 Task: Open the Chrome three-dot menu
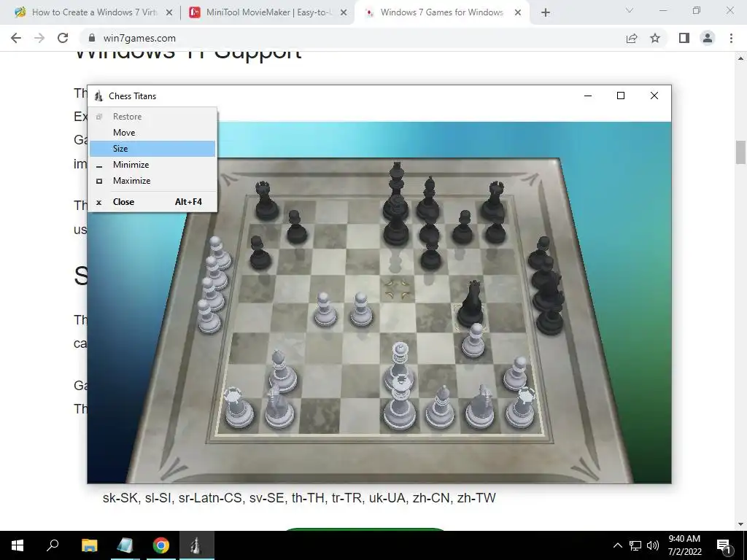pos(731,38)
